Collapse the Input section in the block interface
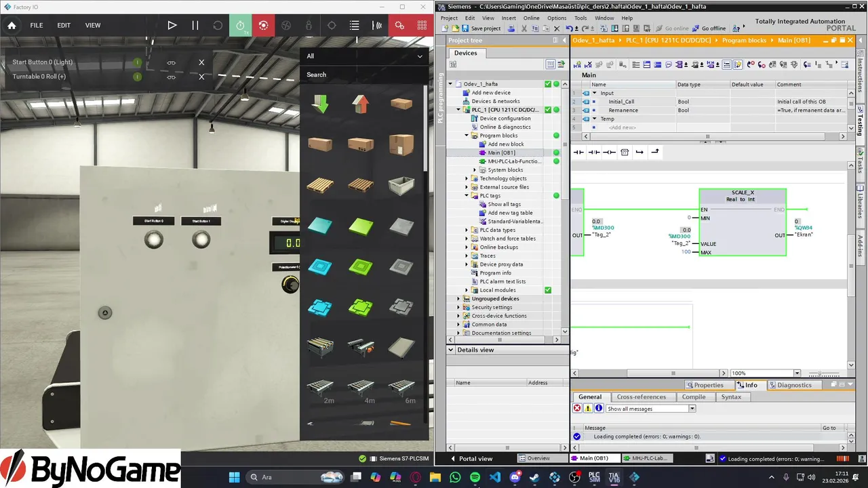This screenshot has height=488, width=868. [x=595, y=93]
